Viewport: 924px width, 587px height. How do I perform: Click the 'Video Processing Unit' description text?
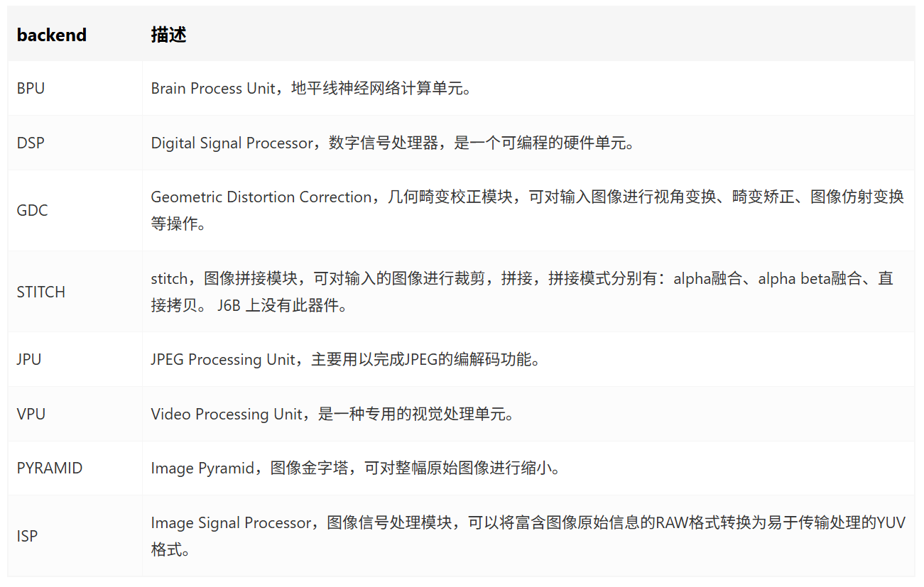(x=227, y=414)
